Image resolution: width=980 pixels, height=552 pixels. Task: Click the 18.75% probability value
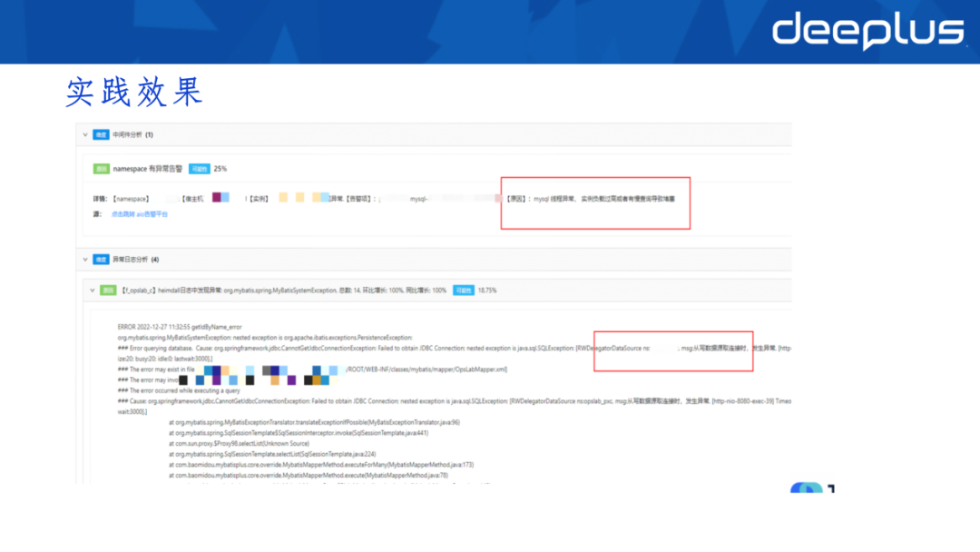coord(487,290)
